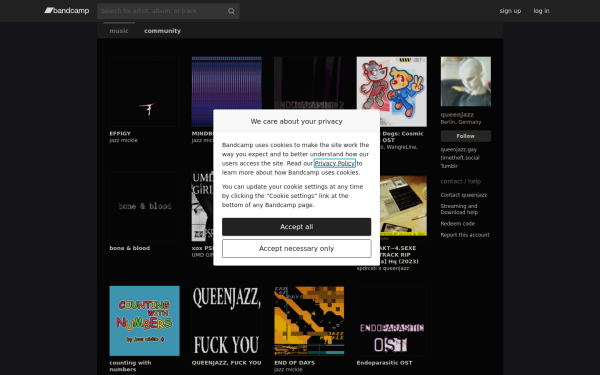Open the counting with numbers cover

(144, 321)
